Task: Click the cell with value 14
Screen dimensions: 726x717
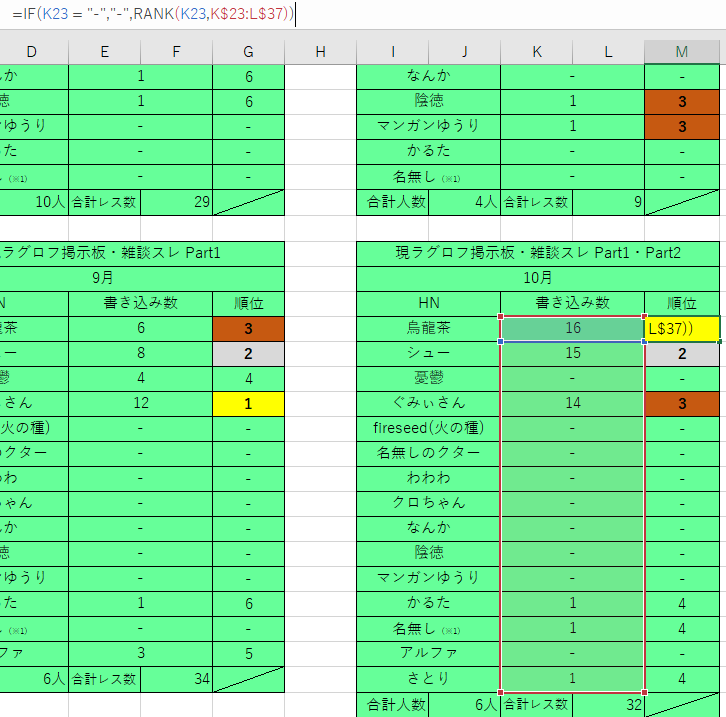Action: 572,403
